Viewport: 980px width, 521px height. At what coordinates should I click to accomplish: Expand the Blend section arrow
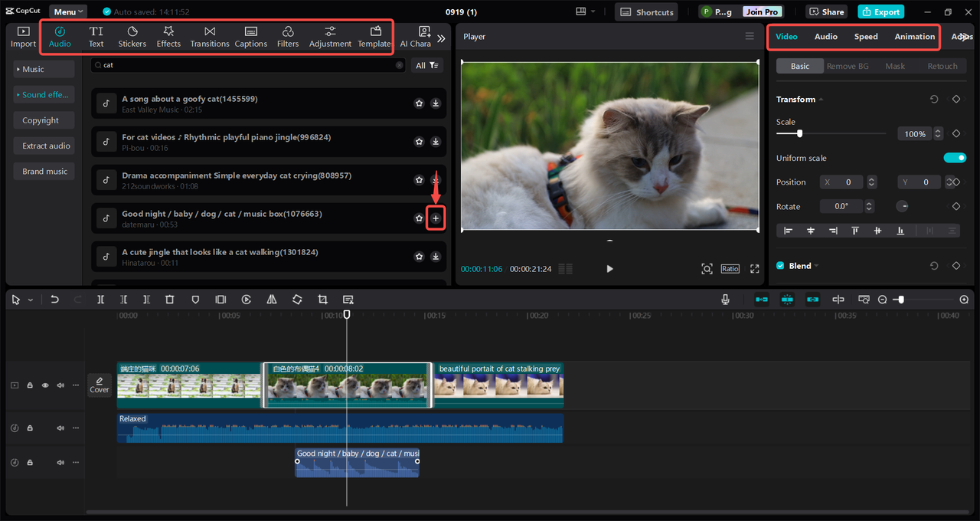click(816, 266)
